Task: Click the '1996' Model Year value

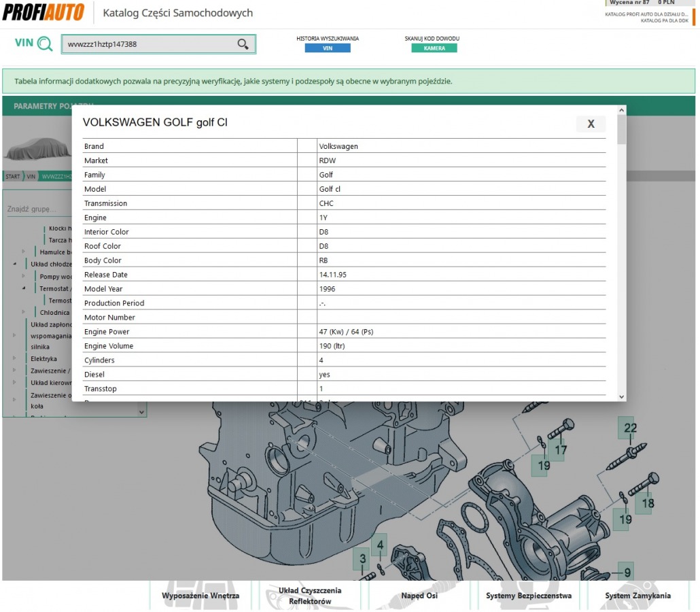Action: [x=327, y=289]
